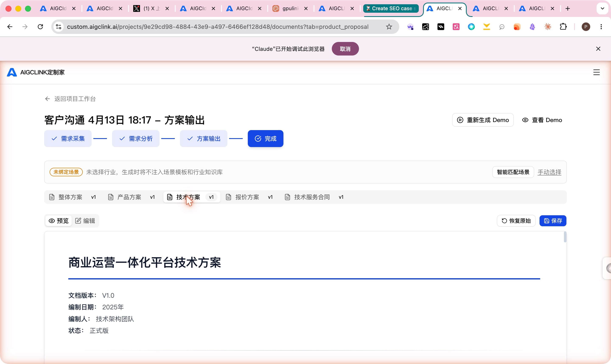The image size is (611, 364).
Task: Click the document panel scrollbar thumb
Action: point(565,237)
